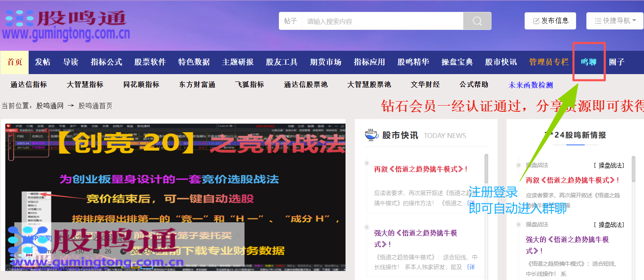Viewport: 644px width, 280px height.
Task: Open the 创竞20 竞价战法 banner image
Action: click(x=175, y=197)
